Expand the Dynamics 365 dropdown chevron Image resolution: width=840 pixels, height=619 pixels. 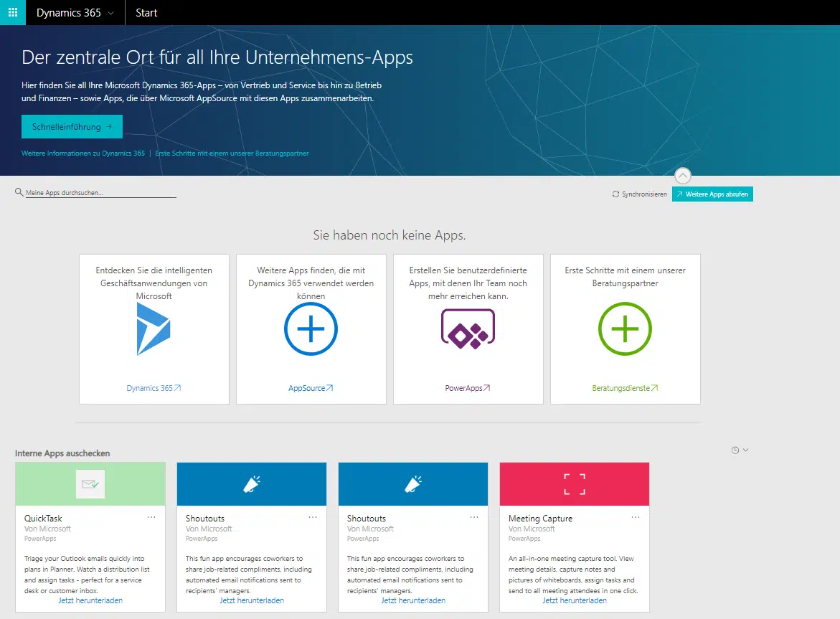[x=111, y=14]
